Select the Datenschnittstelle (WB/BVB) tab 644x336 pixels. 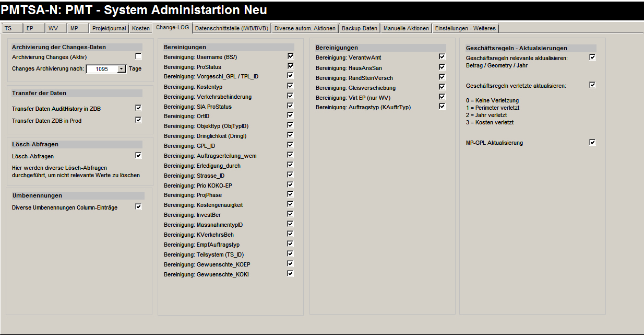(x=232, y=28)
